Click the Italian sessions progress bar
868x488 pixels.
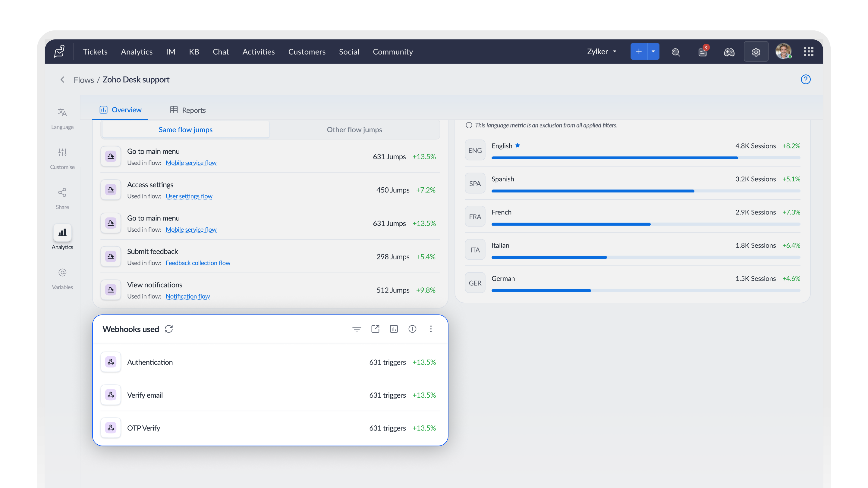(x=646, y=257)
